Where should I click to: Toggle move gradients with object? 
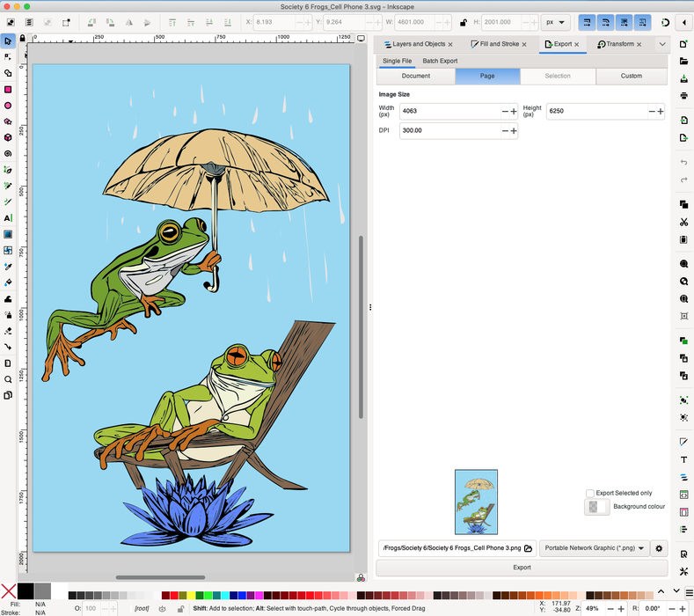pyautogui.click(x=624, y=22)
